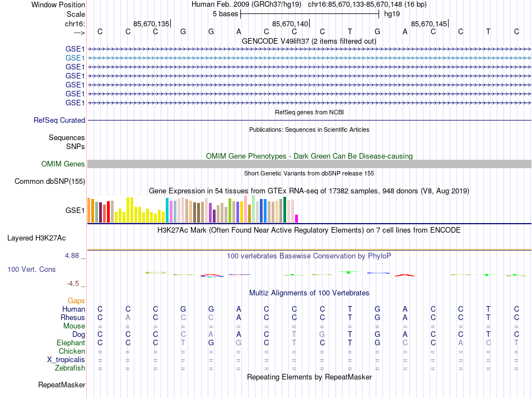The width and height of the screenshot is (532, 398).
Task: Click the Chicken species row label
Action: click(x=72, y=351)
